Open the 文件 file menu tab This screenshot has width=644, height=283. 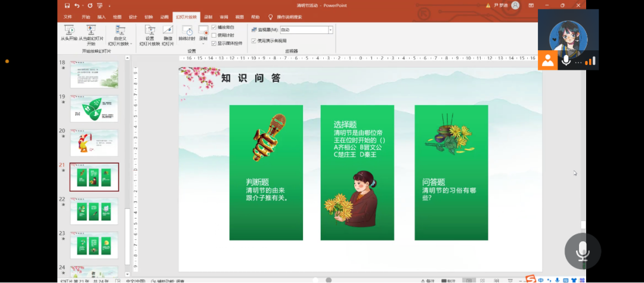coord(67,17)
